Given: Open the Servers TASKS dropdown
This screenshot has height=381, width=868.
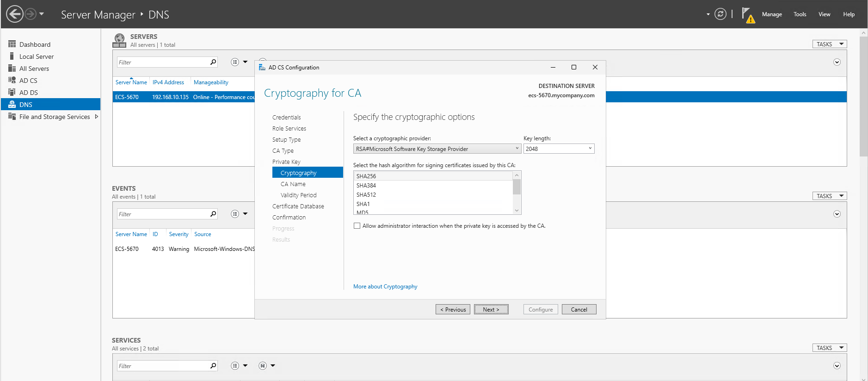Looking at the screenshot, I should [829, 44].
